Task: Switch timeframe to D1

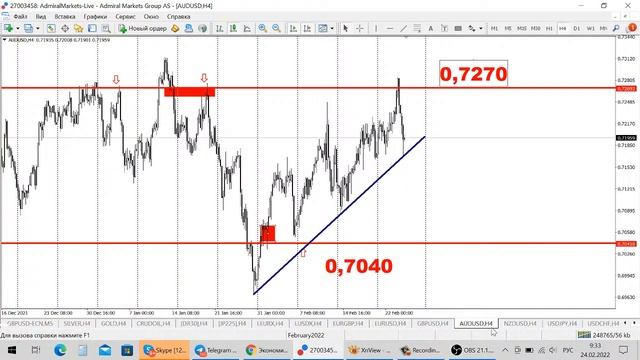Action: coord(576,28)
